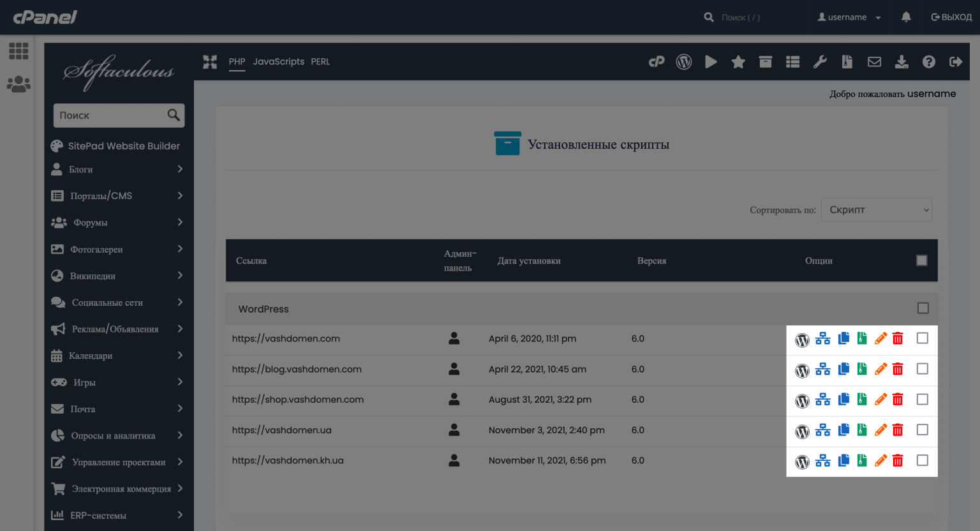Tick the checkbox for blog.vashdomen.com row
The height and width of the screenshot is (531, 980).
[x=923, y=369]
